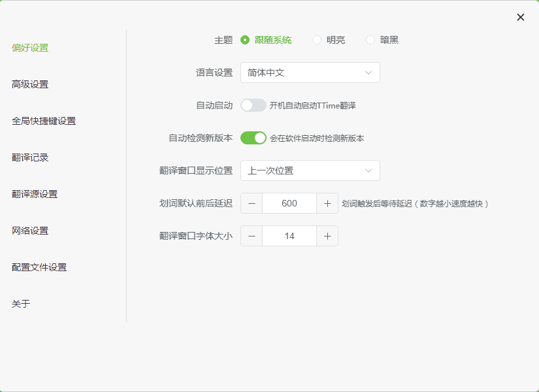Click the 会在软件启动时检测新版本 description text
This screenshot has width=539, height=392.
coord(317,139)
